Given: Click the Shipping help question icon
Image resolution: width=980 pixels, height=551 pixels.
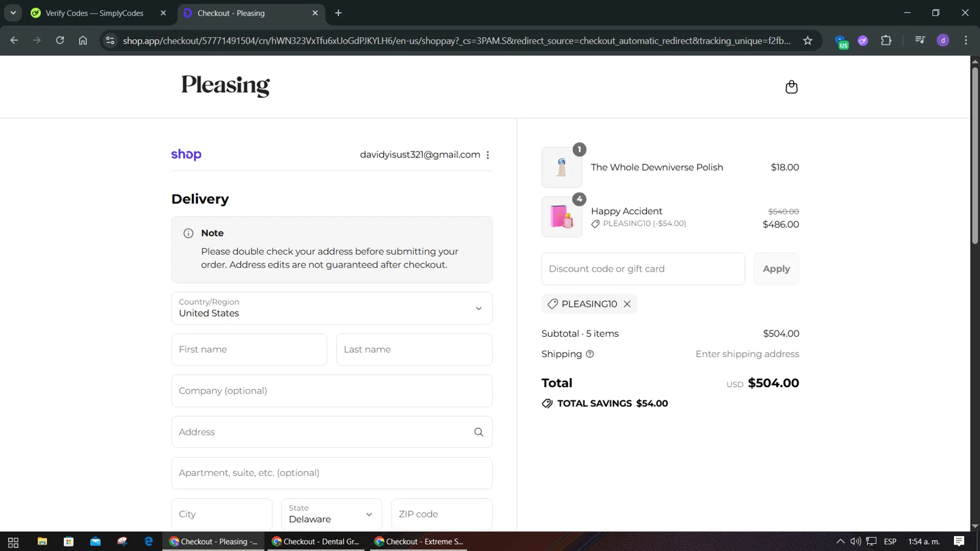Looking at the screenshot, I should [x=590, y=354].
